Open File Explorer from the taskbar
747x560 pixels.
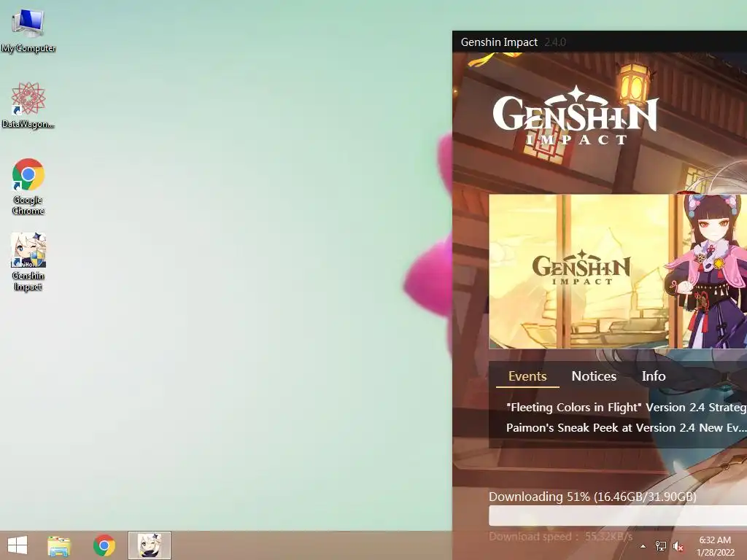[59, 545]
